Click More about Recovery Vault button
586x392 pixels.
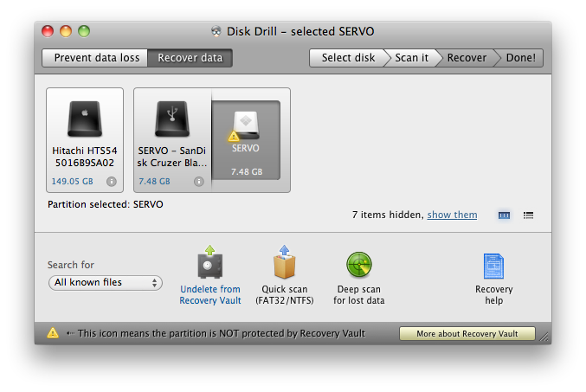pyautogui.click(x=467, y=333)
